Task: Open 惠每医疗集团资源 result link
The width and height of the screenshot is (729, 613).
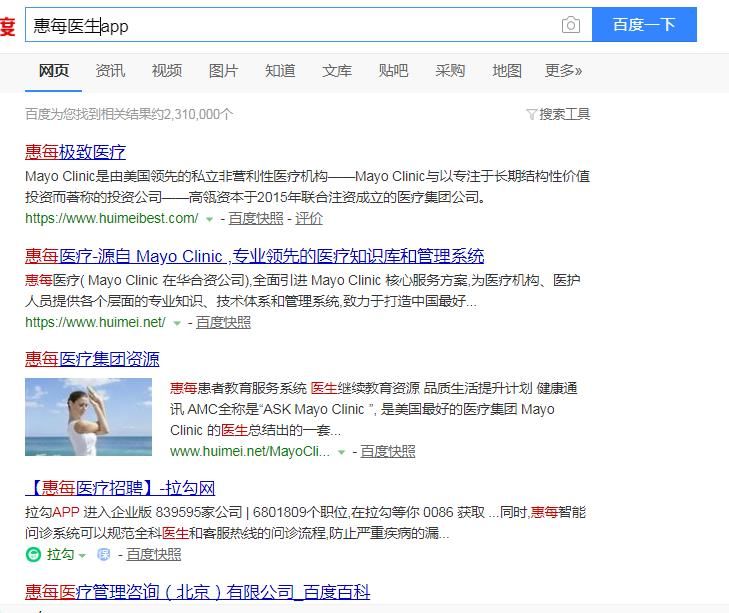Action: 92,359
